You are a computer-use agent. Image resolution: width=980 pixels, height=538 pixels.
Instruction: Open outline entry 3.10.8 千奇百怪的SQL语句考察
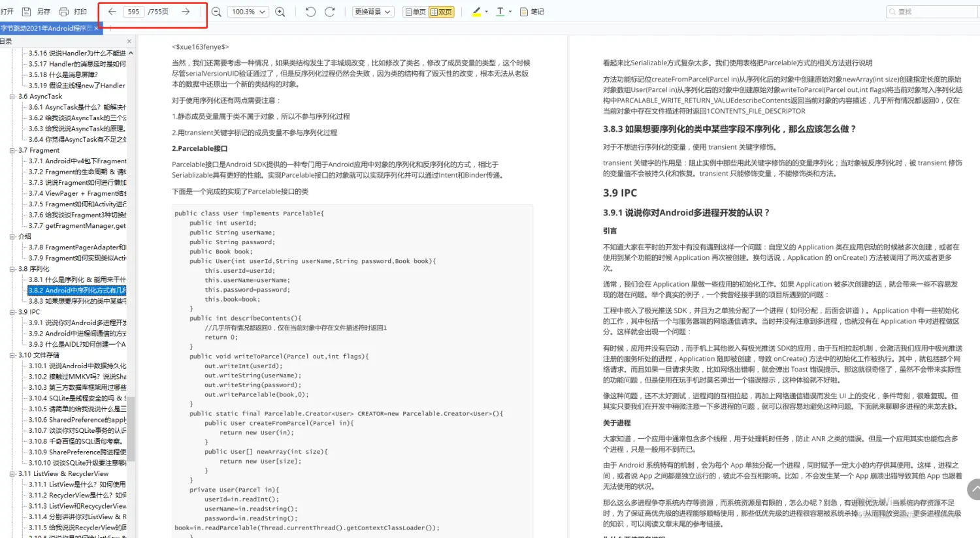tap(76, 441)
